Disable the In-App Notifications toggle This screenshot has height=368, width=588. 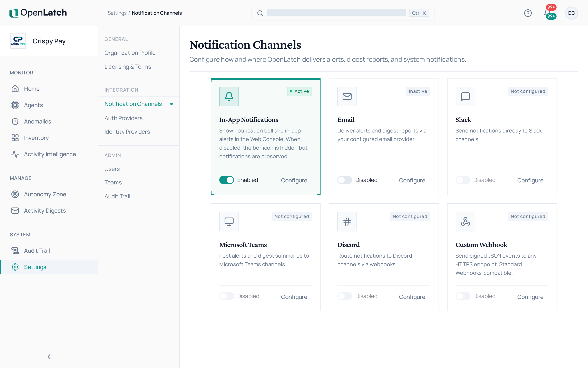click(226, 180)
